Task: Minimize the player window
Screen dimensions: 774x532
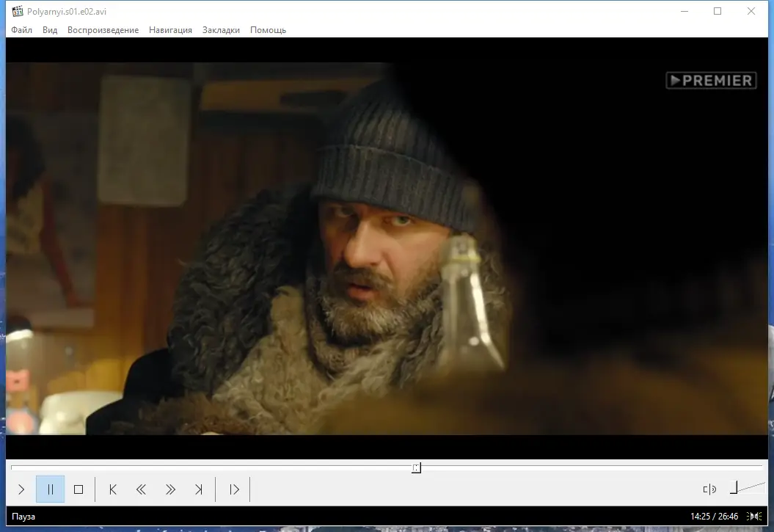Action: click(x=684, y=11)
